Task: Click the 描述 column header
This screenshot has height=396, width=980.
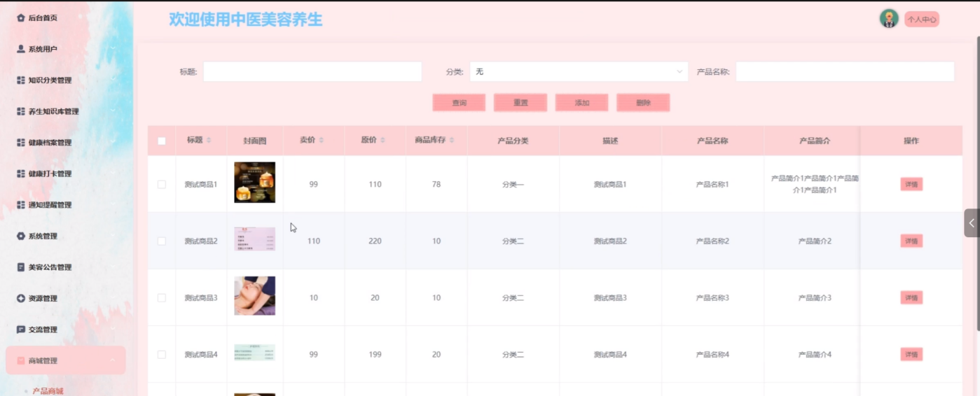Action: tap(610, 141)
